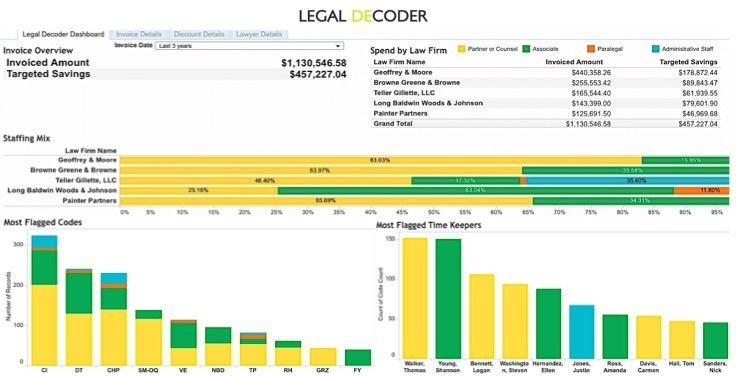Viewport: 736px width, 378px height.
Task: Click the blue top of the CI bar
Action: (44, 241)
